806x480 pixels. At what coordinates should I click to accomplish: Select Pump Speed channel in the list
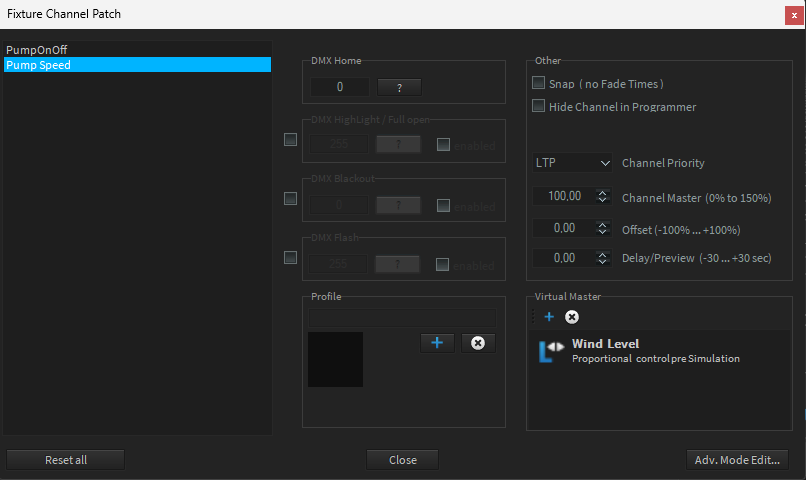(137, 65)
